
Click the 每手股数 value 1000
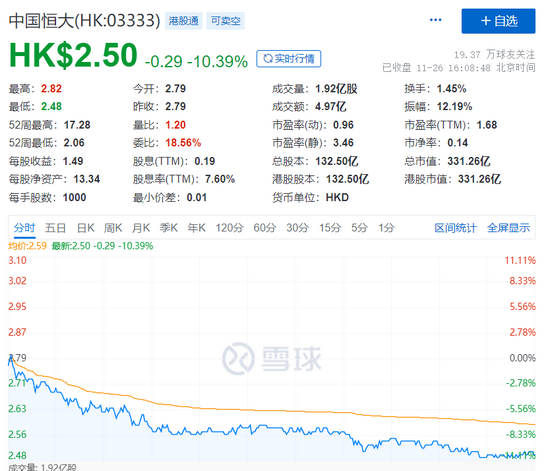[x=74, y=197]
